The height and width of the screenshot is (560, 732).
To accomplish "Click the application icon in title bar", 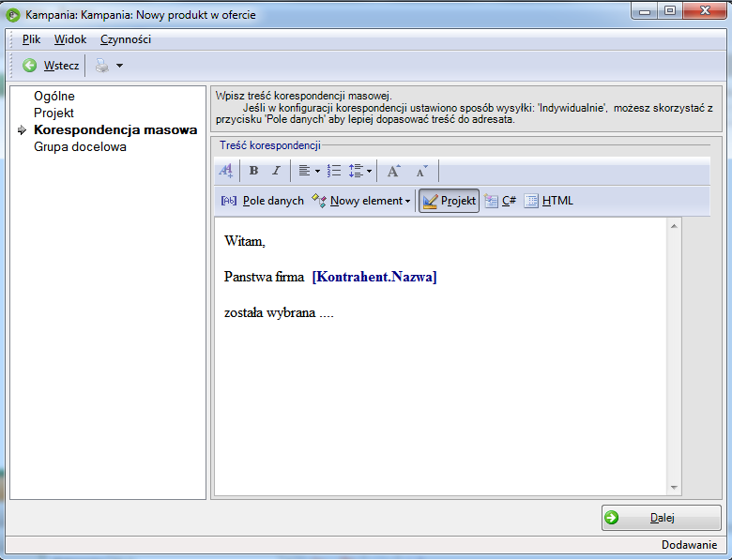I will point(13,15).
